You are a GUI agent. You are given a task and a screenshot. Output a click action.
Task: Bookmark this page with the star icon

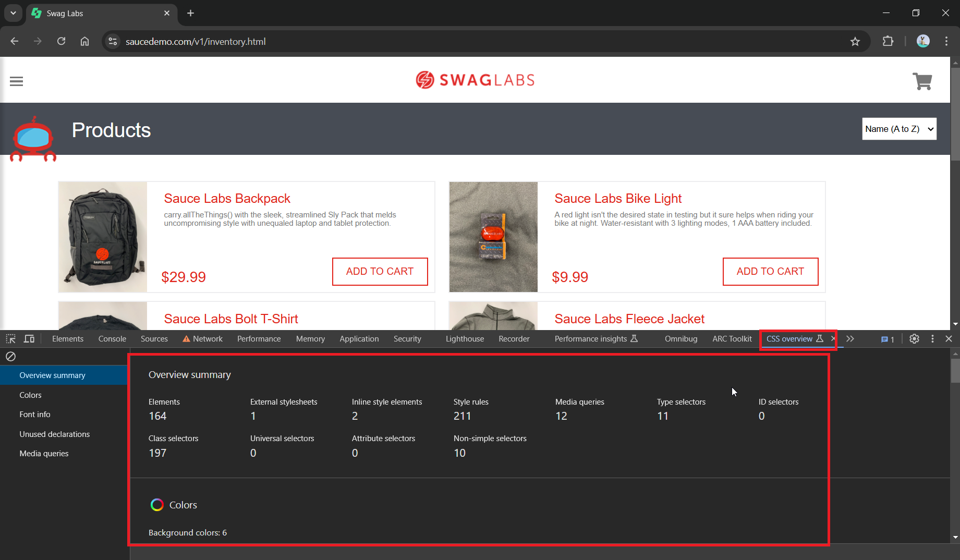point(855,42)
